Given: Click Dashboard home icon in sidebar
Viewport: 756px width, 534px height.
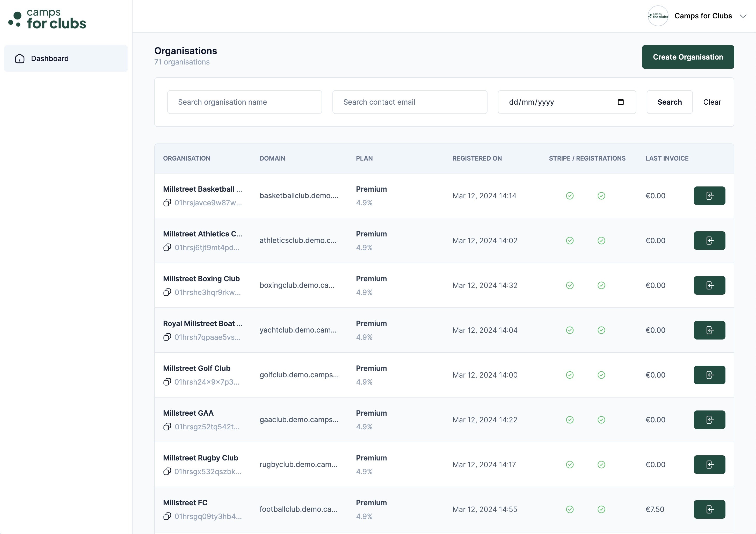Looking at the screenshot, I should pos(20,59).
